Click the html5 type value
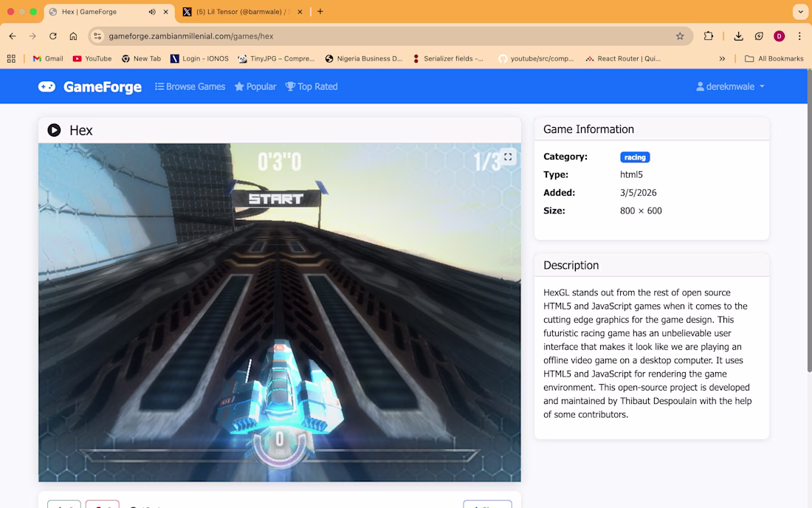The width and height of the screenshot is (812, 508). point(631,174)
